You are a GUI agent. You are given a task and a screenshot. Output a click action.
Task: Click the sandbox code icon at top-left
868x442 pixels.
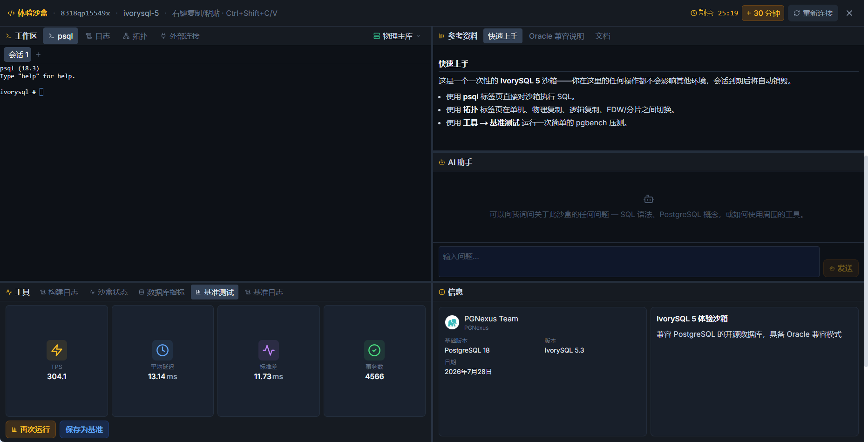(x=11, y=13)
